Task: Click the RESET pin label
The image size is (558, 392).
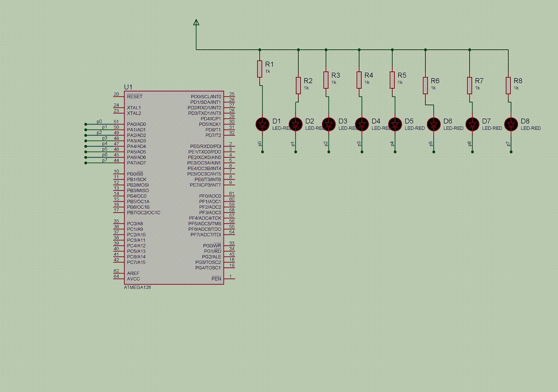Action: click(134, 96)
